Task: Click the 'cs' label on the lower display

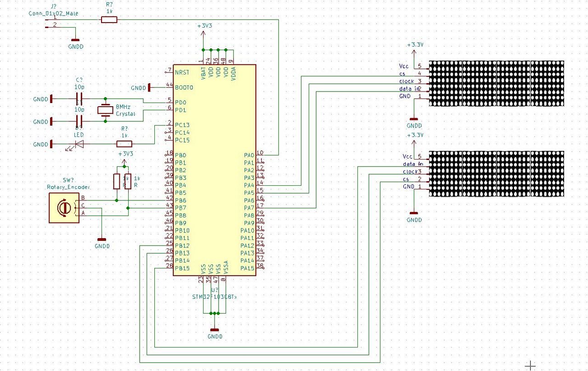Action: pos(406,179)
